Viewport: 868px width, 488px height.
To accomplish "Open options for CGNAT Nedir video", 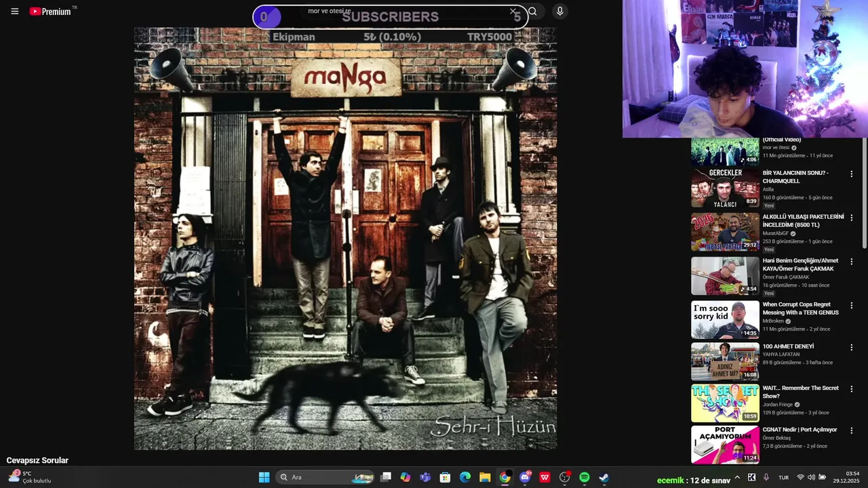I will tap(852, 430).
